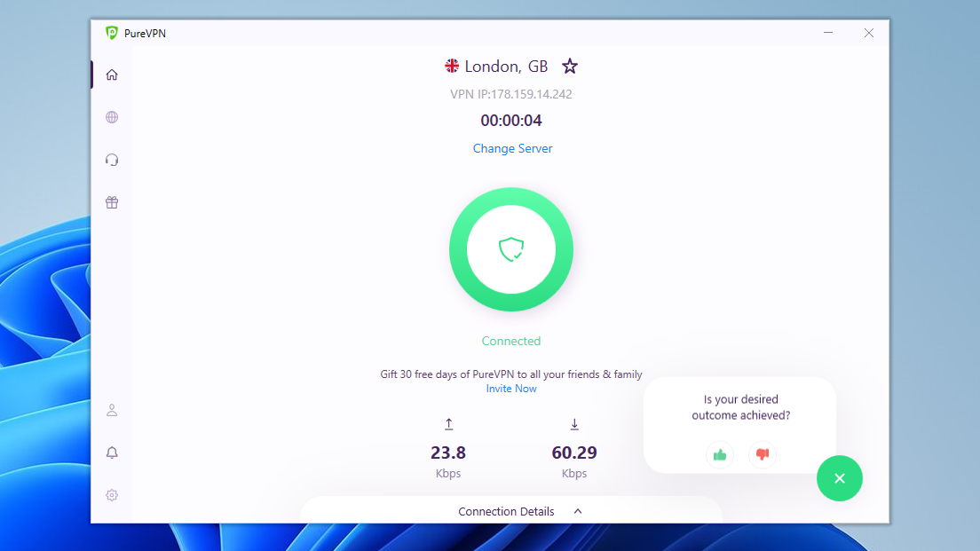Click the Change Server link

(x=512, y=149)
